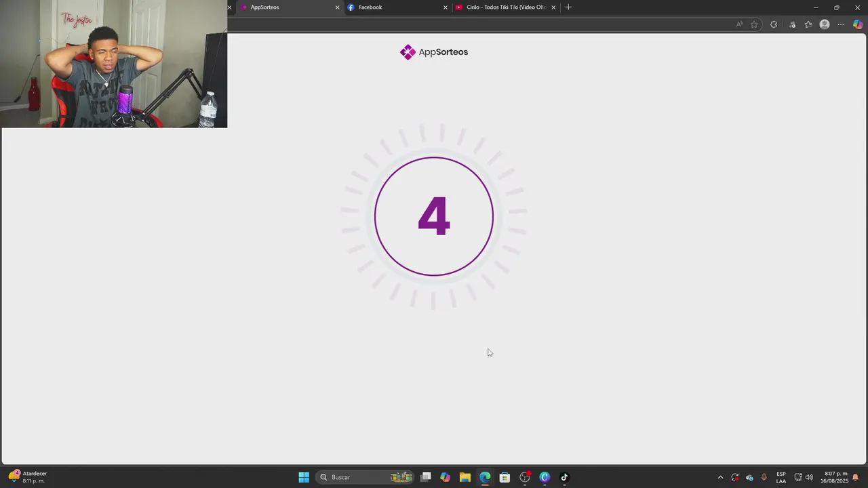The image size is (868, 488).
Task: Open Microsoft Store from the taskbar
Action: [x=505, y=477]
